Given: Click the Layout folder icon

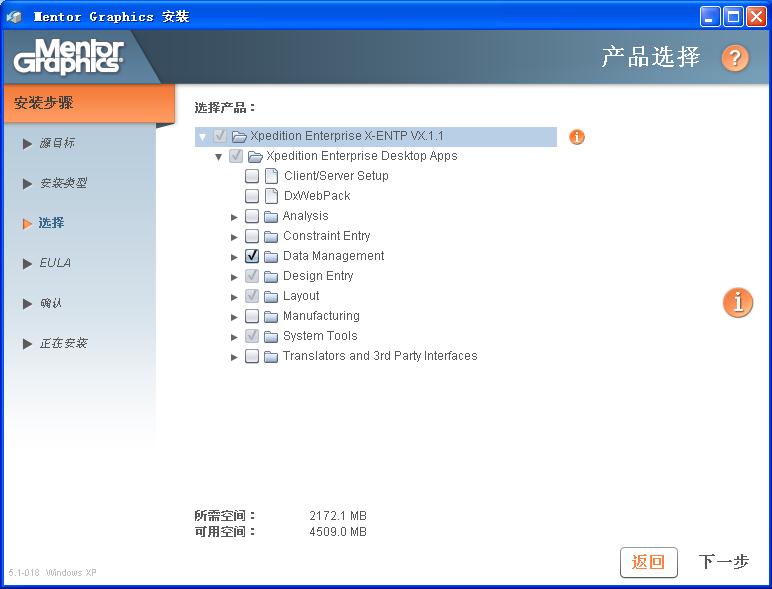Looking at the screenshot, I should click(x=271, y=296).
